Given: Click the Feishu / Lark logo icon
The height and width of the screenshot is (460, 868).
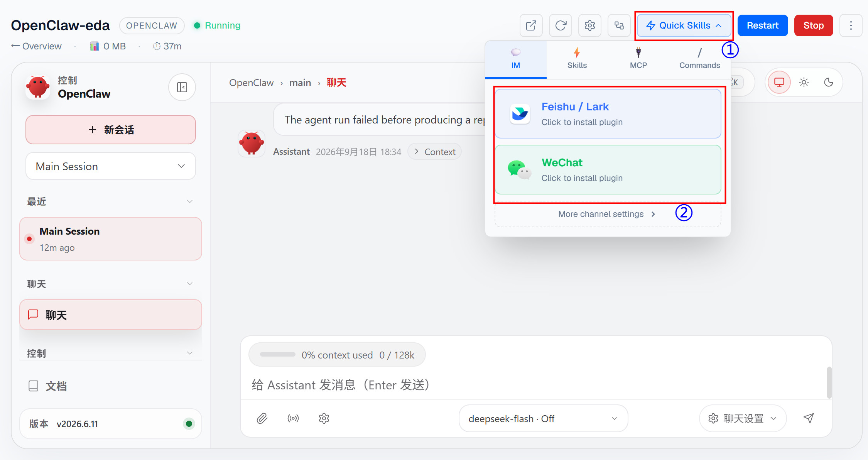Looking at the screenshot, I should [x=520, y=114].
